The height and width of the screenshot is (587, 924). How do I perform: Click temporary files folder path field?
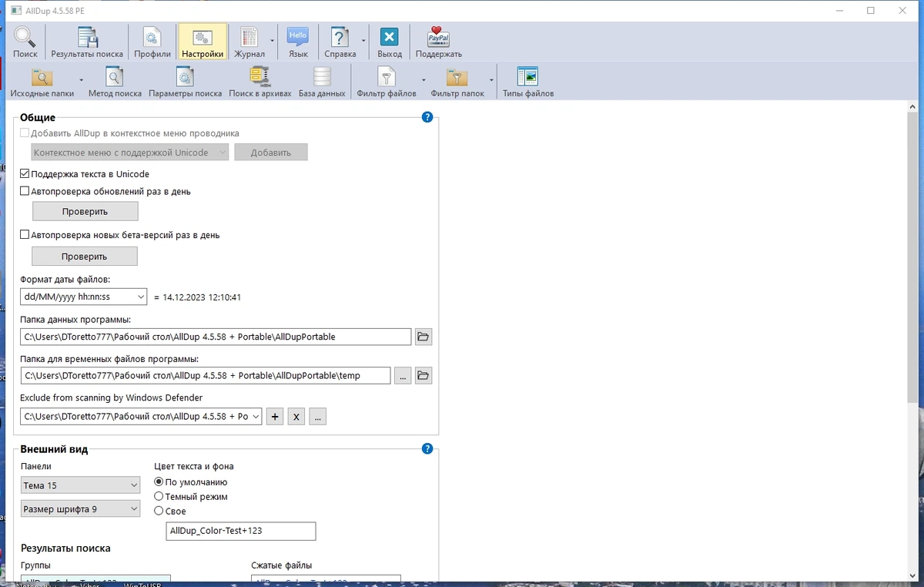coord(206,375)
